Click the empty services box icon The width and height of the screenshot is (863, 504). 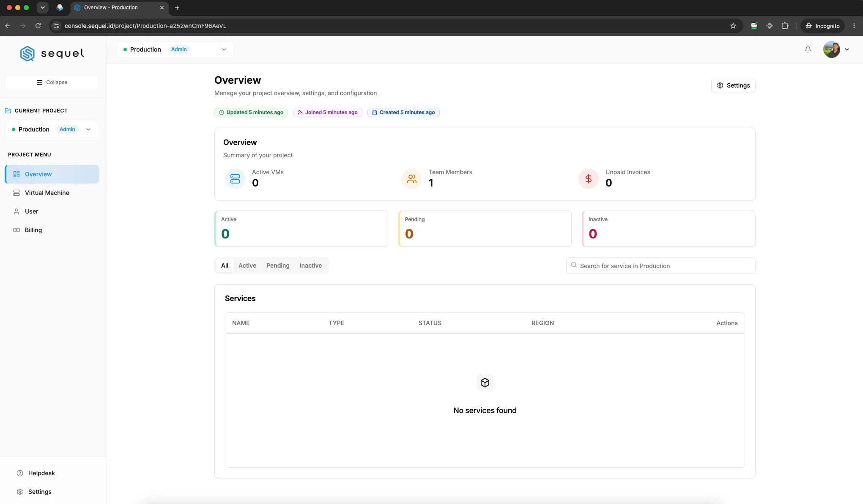click(485, 383)
